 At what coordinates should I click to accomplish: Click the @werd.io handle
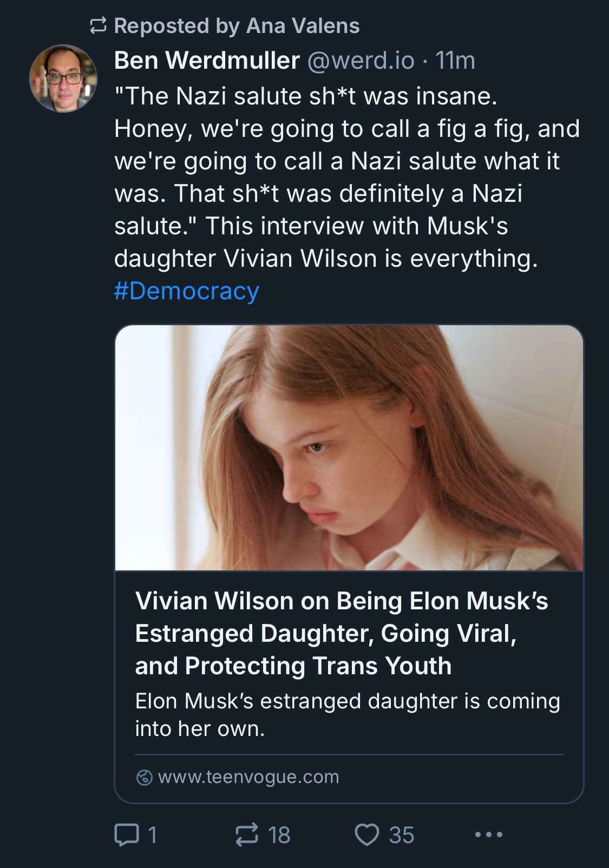[361, 61]
